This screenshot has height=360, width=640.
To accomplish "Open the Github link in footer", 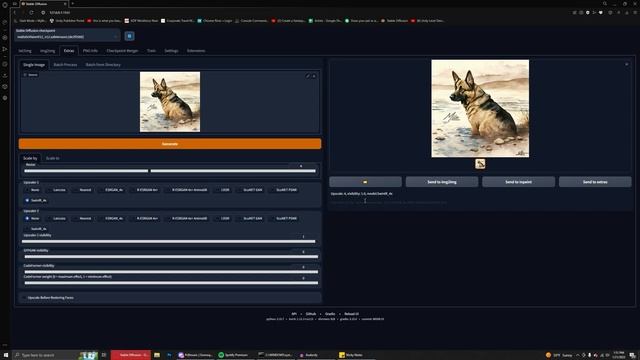I will pos(311,314).
